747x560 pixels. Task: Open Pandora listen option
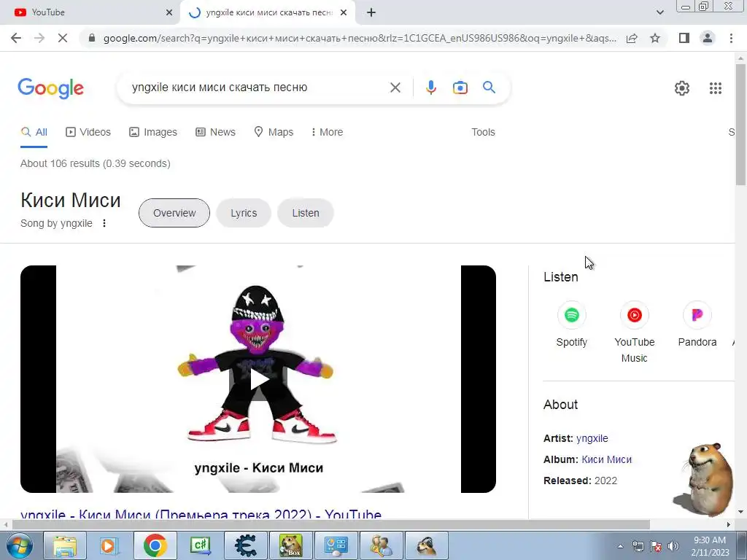(697, 324)
